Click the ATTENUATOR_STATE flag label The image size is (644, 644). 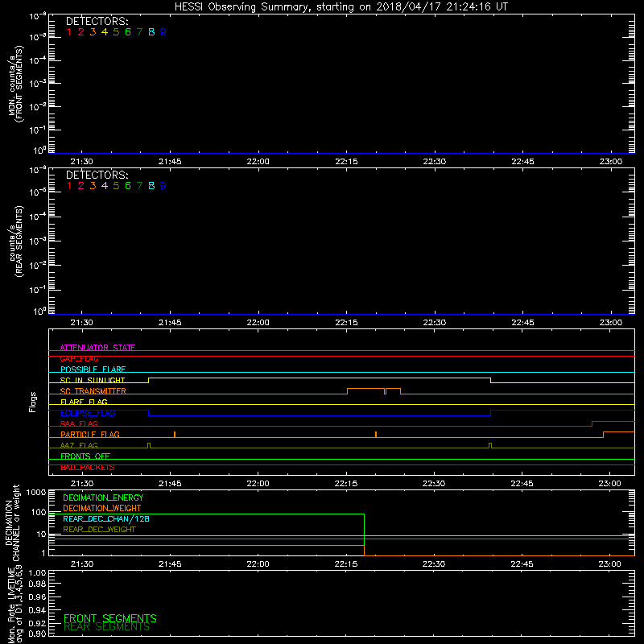pyautogui.click(x=97, y=348)
